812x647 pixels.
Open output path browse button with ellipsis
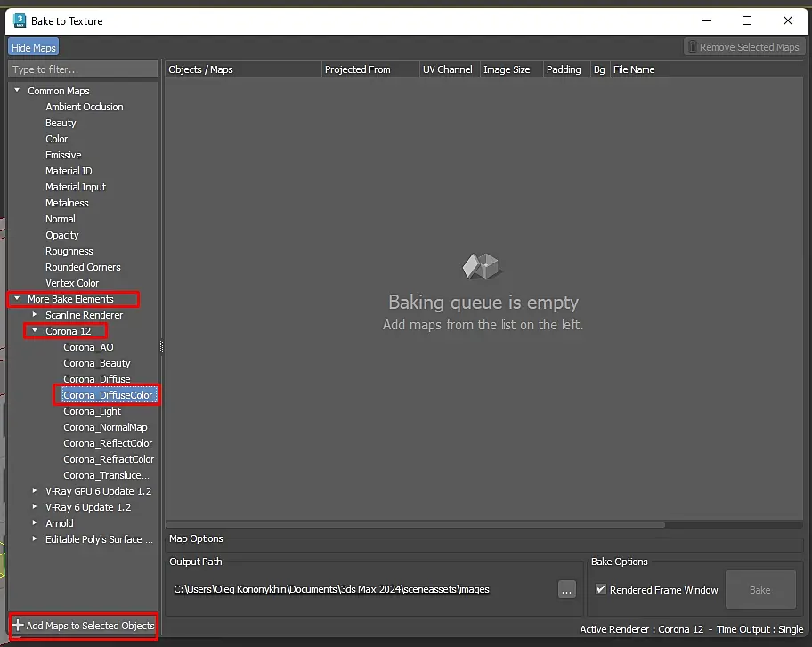click(567, 589)
